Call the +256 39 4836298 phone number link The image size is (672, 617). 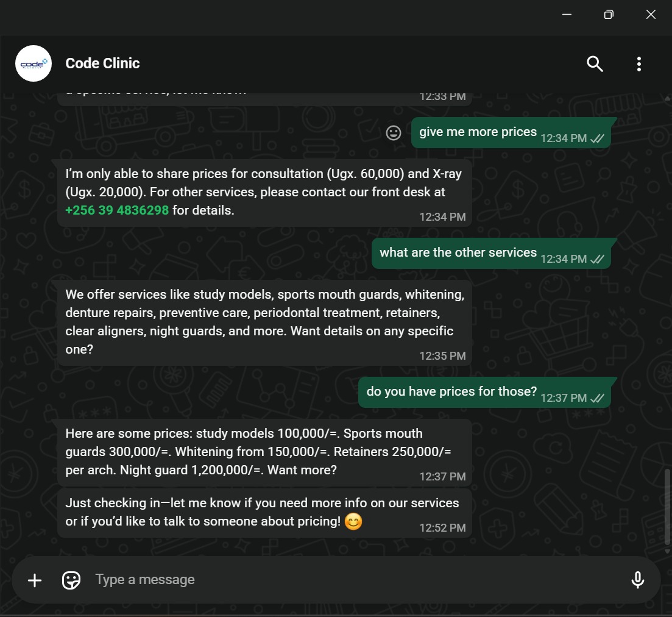(x=117, y=210)
